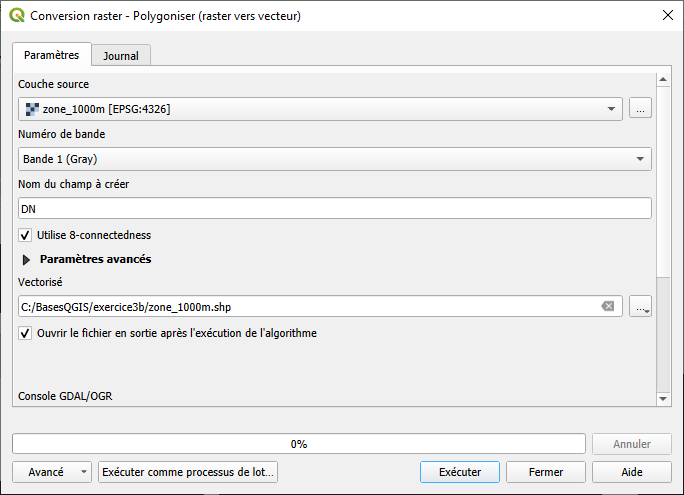Open the Couche source dropdown
684x495 pixels.
pos(320,108)
